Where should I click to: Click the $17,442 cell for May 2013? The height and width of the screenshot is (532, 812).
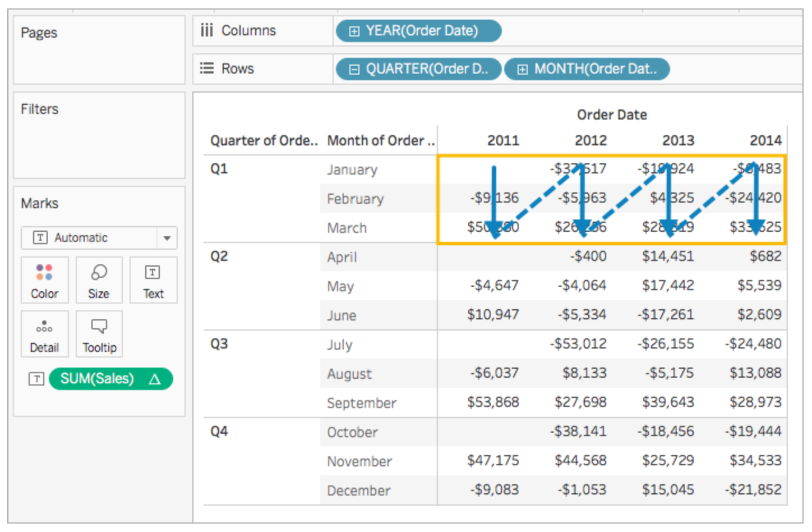pos(668,286)
